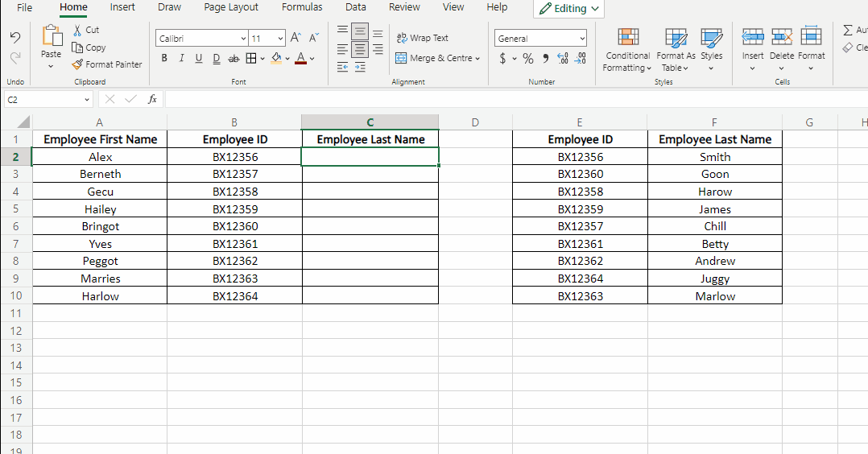This screenshot has width=868, height=454.
Task: Click the cell containing Marlow
Action: 715,295
